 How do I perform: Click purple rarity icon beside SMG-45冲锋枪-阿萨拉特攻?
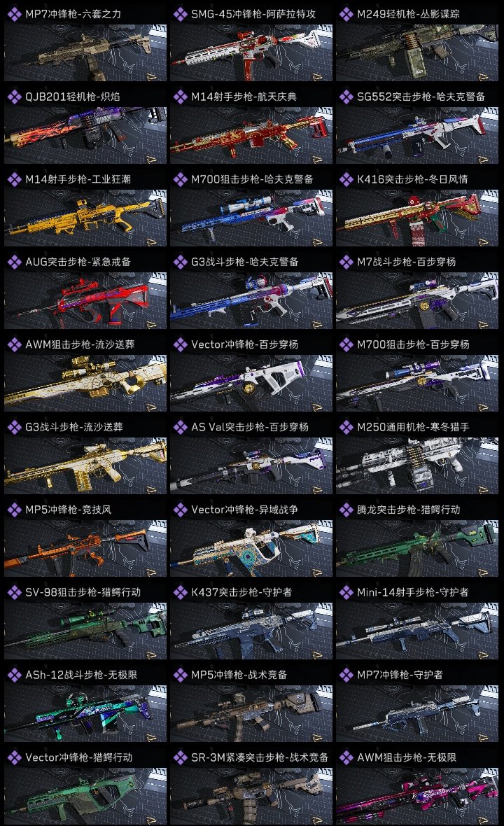[x=180, y=14]
